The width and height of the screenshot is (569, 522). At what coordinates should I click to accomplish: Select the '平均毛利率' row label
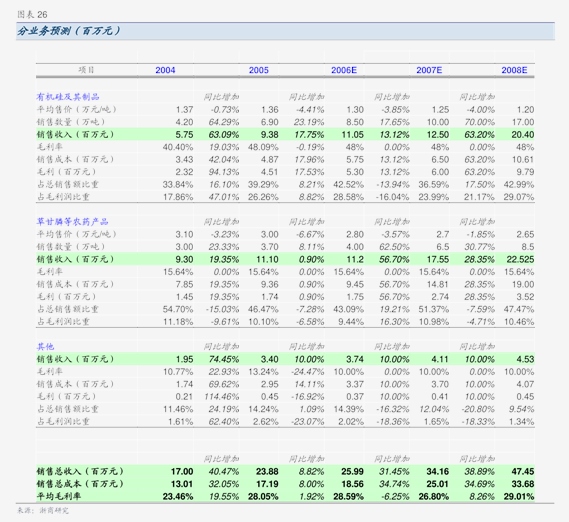59,496
